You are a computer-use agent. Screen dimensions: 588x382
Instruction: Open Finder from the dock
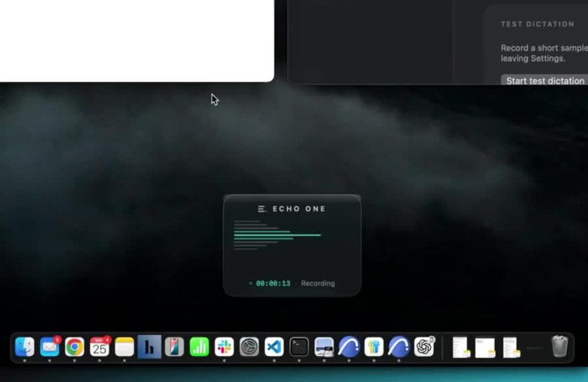pos(25,347)
